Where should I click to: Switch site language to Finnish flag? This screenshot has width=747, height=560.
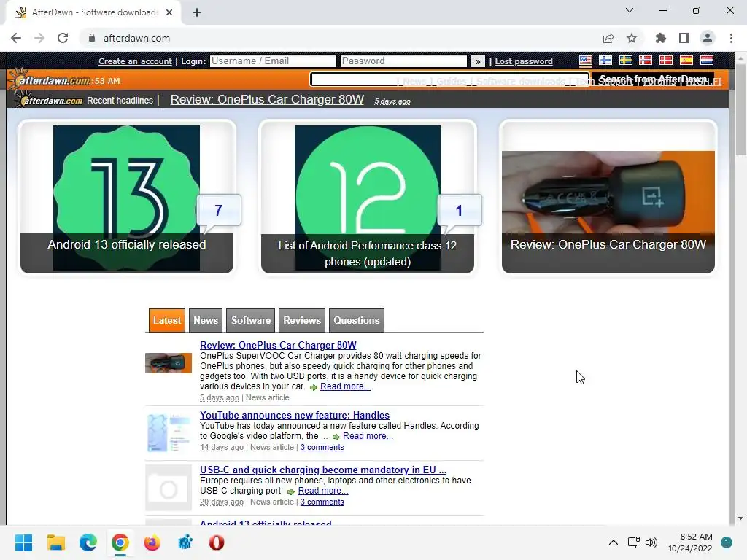pyautogui.click(x=605, y=61)
